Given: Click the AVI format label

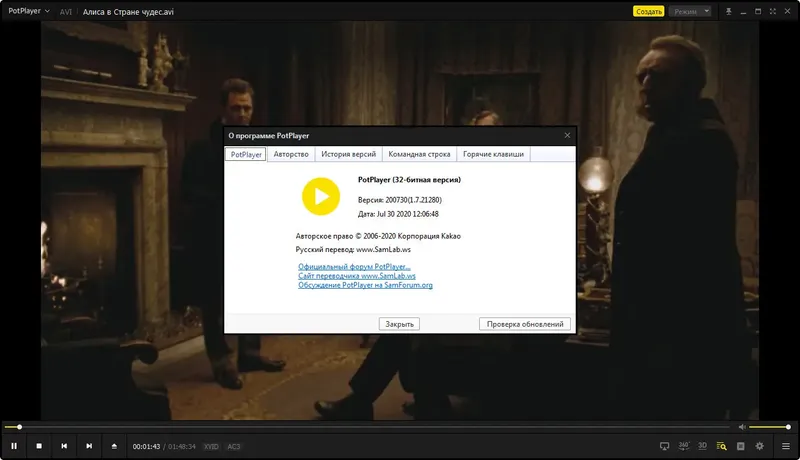Looking at the screenshot, I should (x=66, y=12).
